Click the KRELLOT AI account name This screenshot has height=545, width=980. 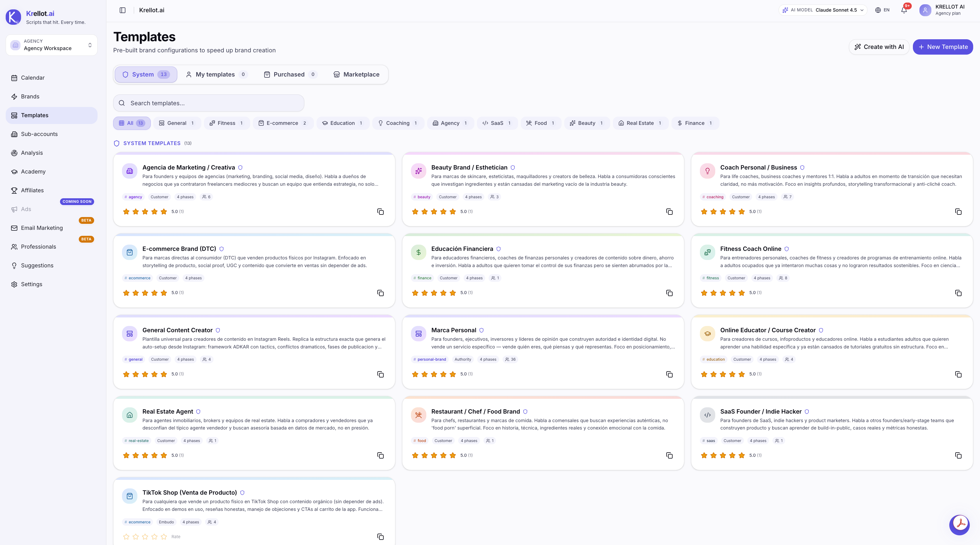[x=950, y=7]
